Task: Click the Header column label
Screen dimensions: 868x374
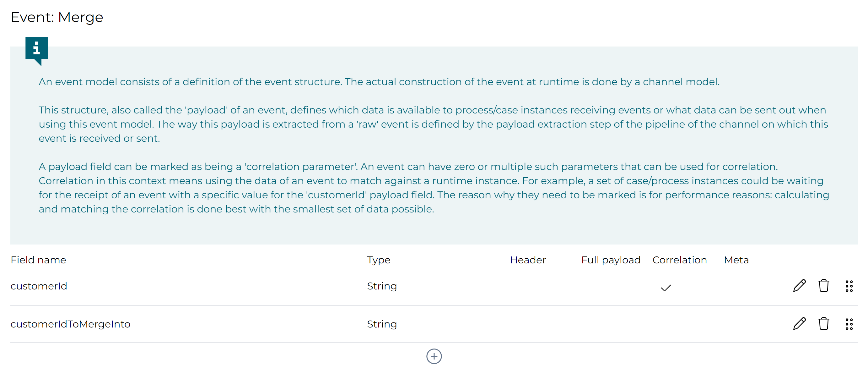Action: [x=528, y=260]
